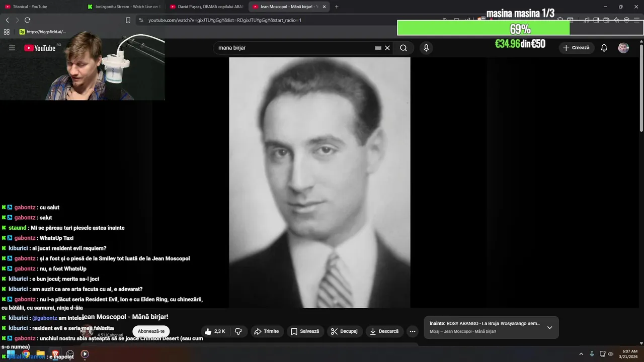
Task: Show hidden system tray icons
Action: [581, 354]
